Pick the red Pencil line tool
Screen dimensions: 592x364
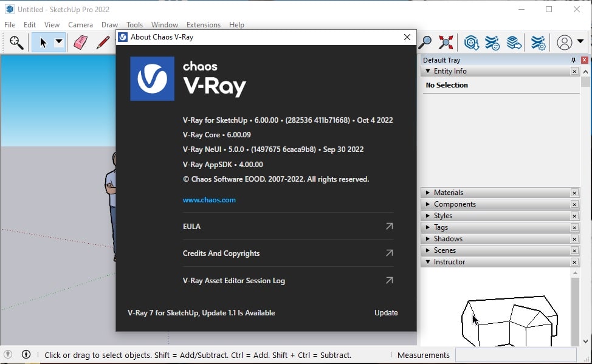(103, 43)
